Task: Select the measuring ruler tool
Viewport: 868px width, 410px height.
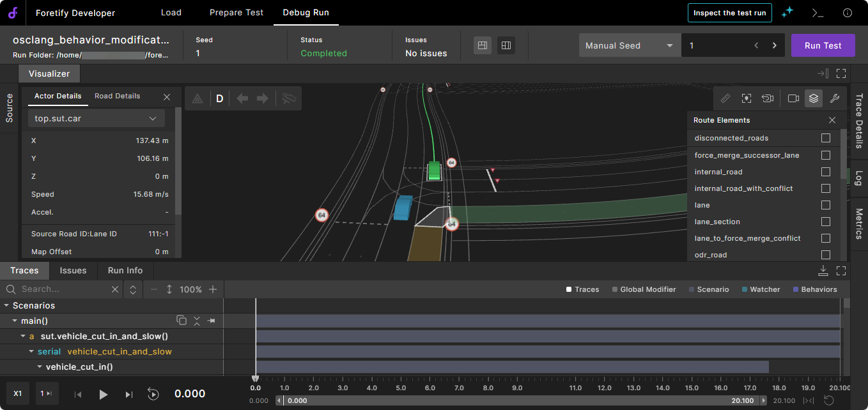Action: [725, 98]
